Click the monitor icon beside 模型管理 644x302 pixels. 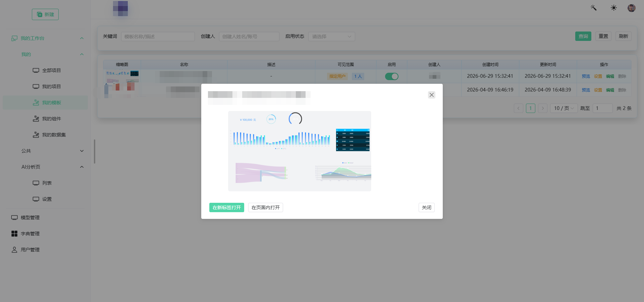(x=14, y=218)
